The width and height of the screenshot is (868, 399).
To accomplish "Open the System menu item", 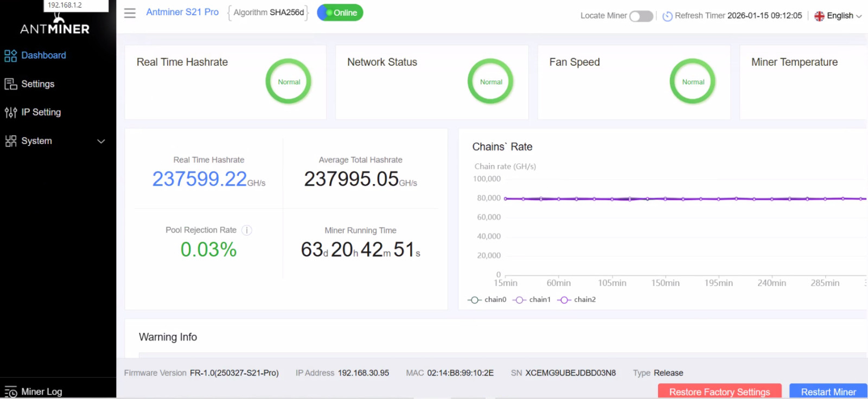I will [37, 141].
